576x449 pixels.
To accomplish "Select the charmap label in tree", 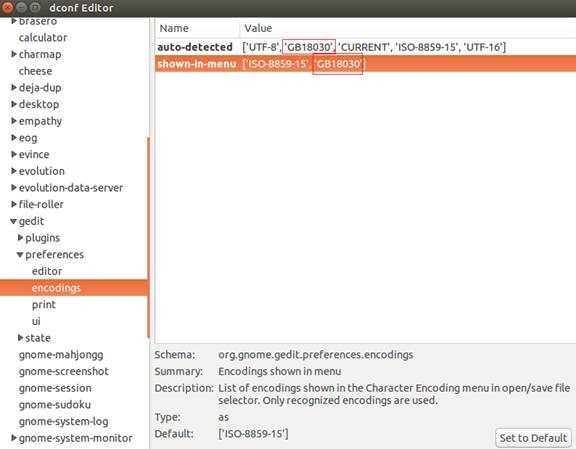I will pos(40,54).
